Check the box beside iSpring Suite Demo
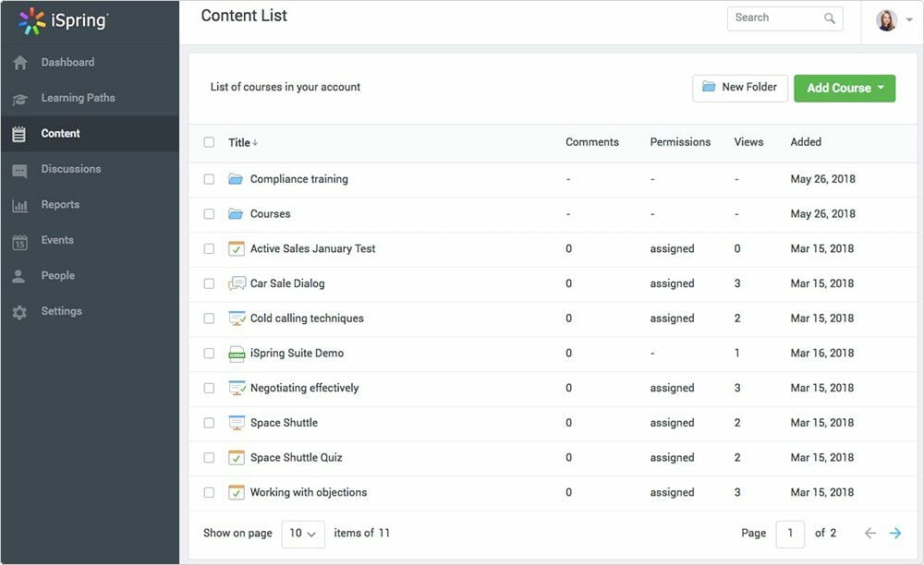Screen dimensions: 924x565 [209, 353]
